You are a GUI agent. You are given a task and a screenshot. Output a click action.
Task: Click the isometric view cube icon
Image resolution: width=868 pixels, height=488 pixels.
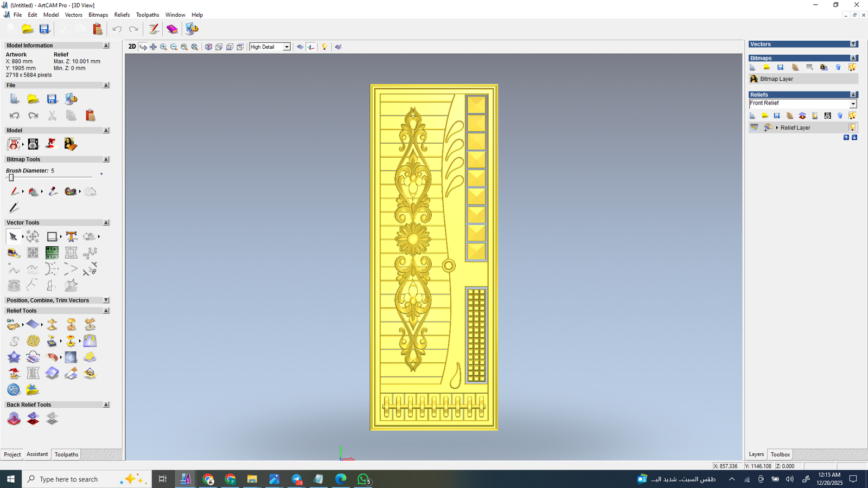[208, 47]
